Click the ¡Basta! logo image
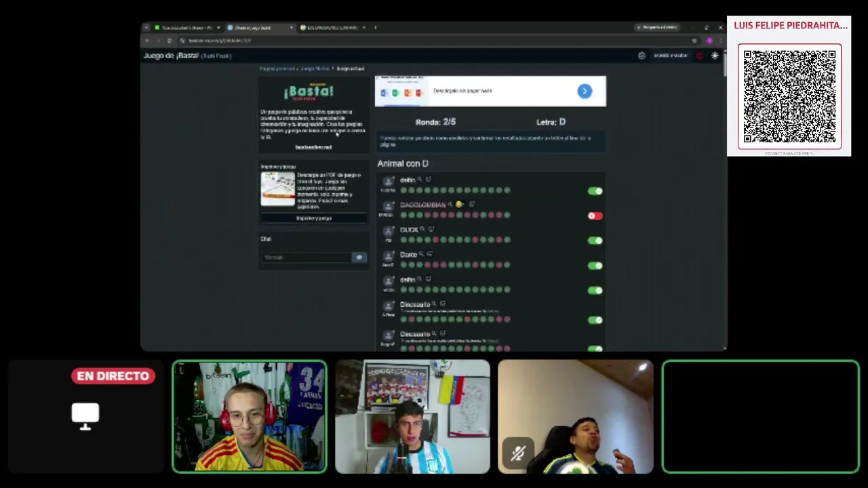868x488 pixels. [x=309, y=91]
